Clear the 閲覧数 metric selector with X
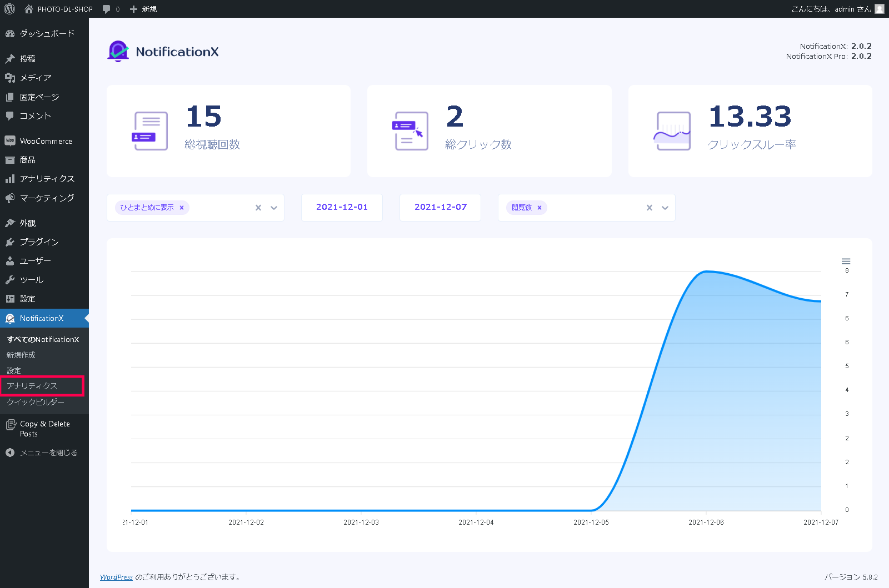Image resolution: width=889 pixels, height=588 pixels. pyautogui.click(x=650, y=208)
